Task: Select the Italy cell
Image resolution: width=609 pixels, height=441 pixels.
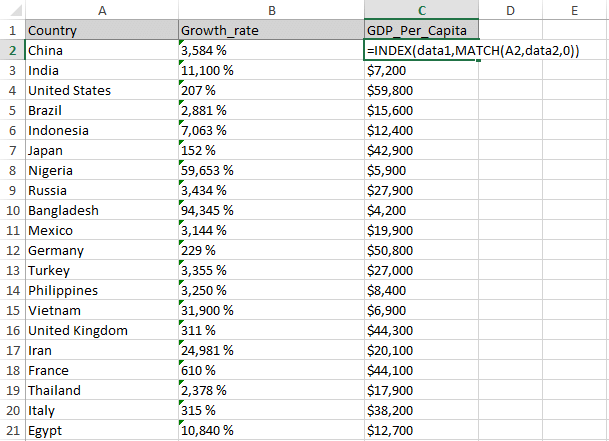Action: point(102,410)
